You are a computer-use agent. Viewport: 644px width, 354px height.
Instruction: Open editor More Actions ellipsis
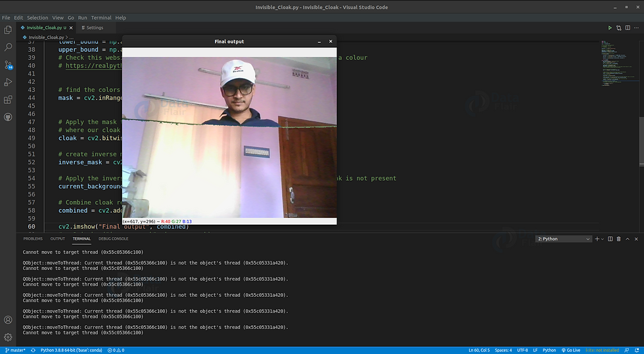636,28
